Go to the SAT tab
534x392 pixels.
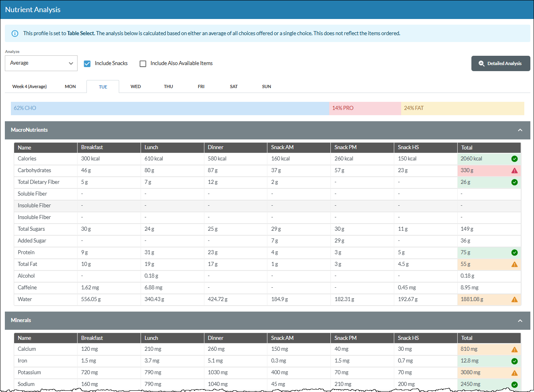coord(234,86)
